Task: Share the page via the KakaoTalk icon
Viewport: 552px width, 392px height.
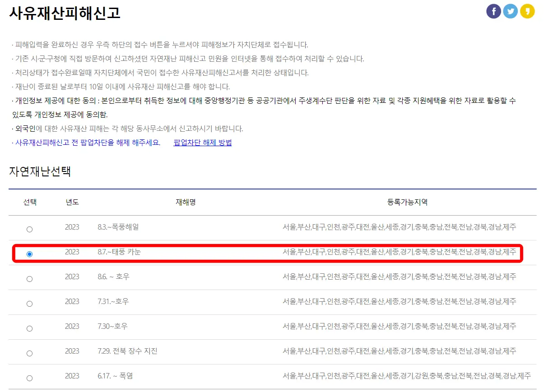Action: (527, 11)
